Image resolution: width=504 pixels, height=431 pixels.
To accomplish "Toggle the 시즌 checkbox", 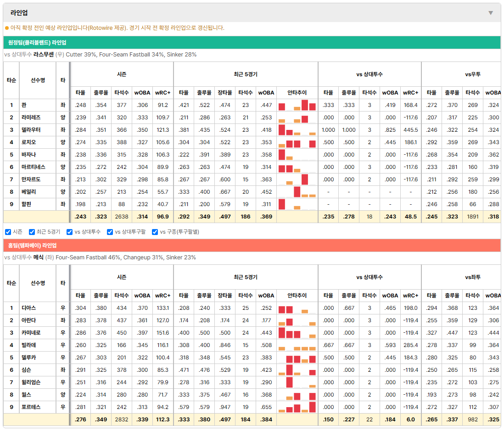I will [x=8, y=232].
